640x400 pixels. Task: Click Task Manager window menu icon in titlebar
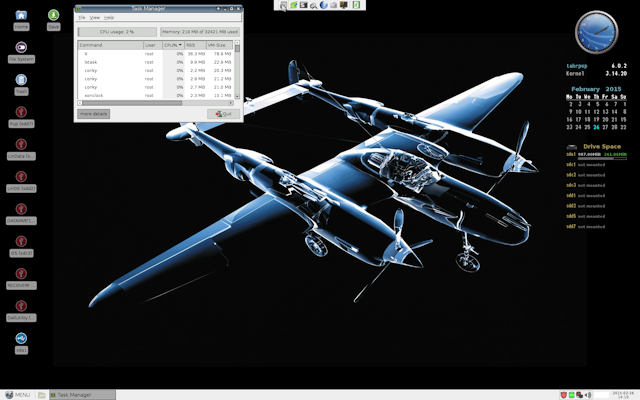(79, 9)
